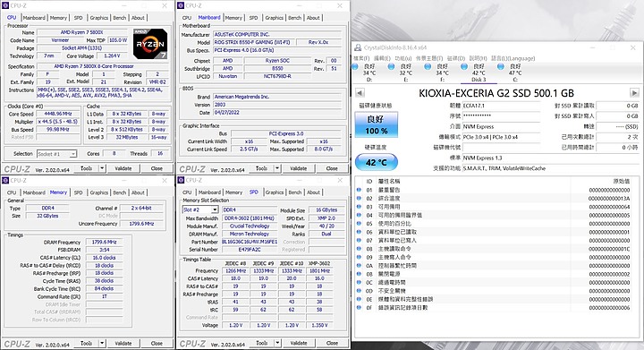Click the status circle on SMART row 02

(359, 198)
